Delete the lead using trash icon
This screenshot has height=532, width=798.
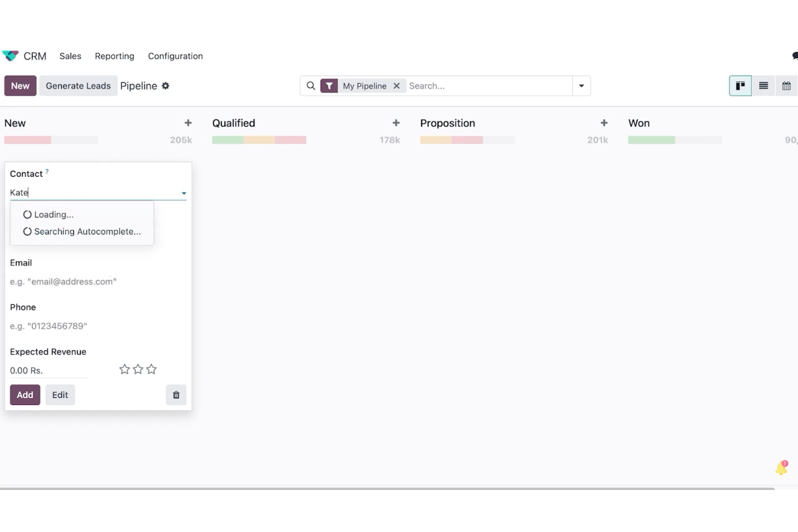point(176,395)
